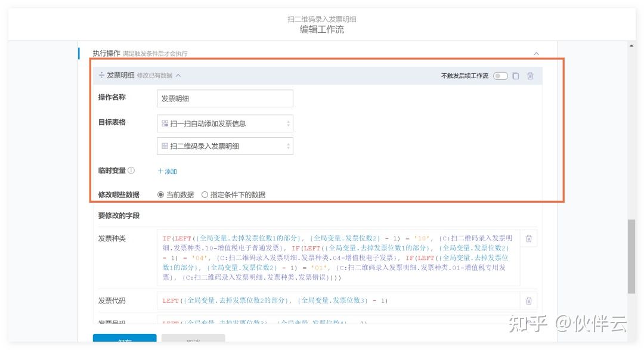Select the 指定条件下的数据 radio option
Screen dimensions: 644x350
(205, 194)
